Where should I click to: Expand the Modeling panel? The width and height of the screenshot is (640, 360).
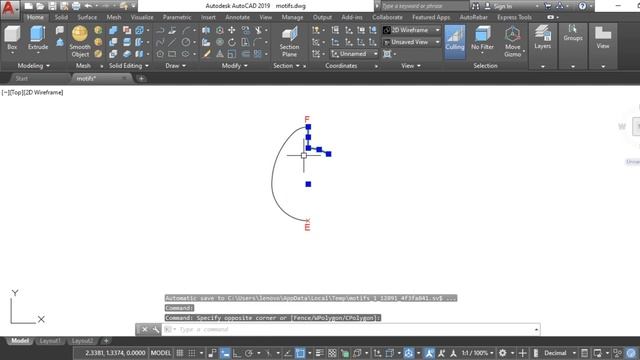[33, 66]
